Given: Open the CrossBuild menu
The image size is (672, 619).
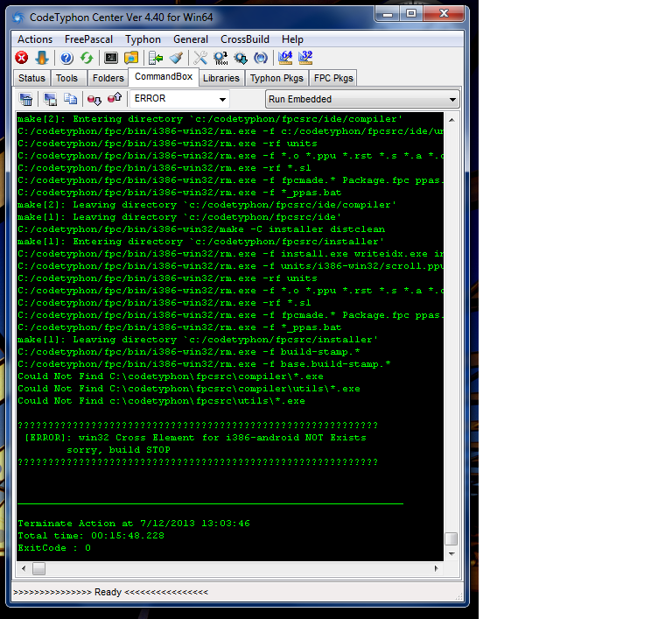Looking at the screenshot, I should [x=245, y=39].
